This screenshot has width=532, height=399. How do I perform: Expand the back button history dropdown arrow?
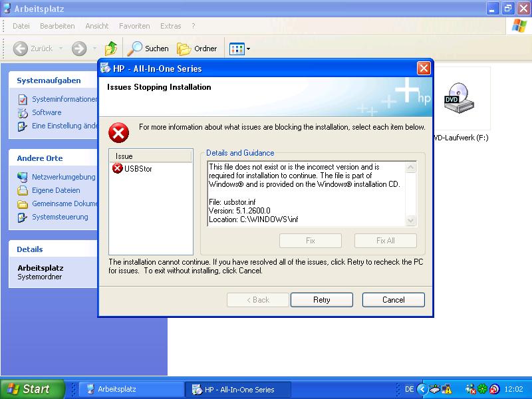(61, 49)
